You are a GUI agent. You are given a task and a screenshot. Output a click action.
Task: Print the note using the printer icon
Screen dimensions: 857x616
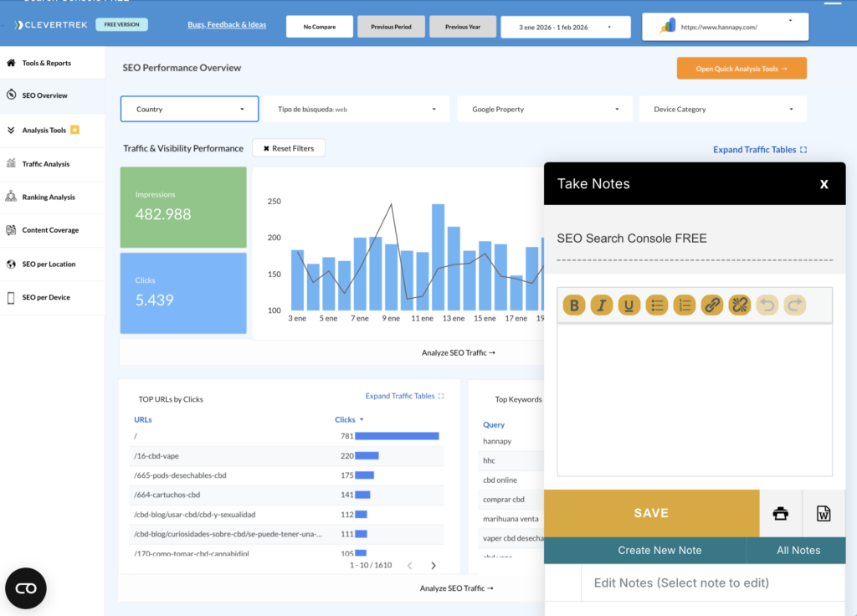click(780, 513)
